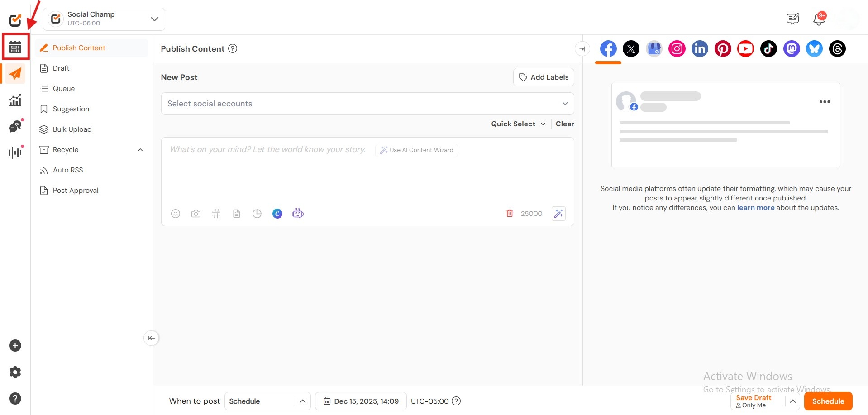868x415 pixels.
Task: Switch preview to Instagram
Action: (677, 49)
